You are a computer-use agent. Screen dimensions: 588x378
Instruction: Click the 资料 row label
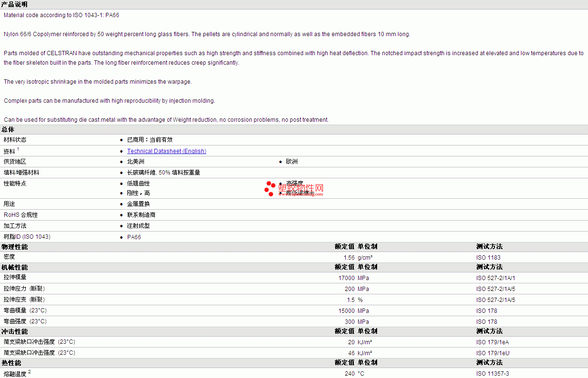tap(9, 151)
